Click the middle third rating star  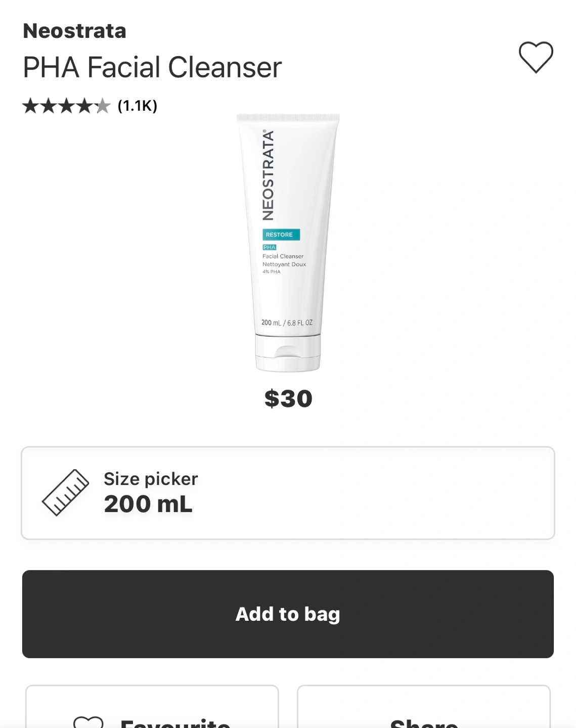click(x=66, y=106)
